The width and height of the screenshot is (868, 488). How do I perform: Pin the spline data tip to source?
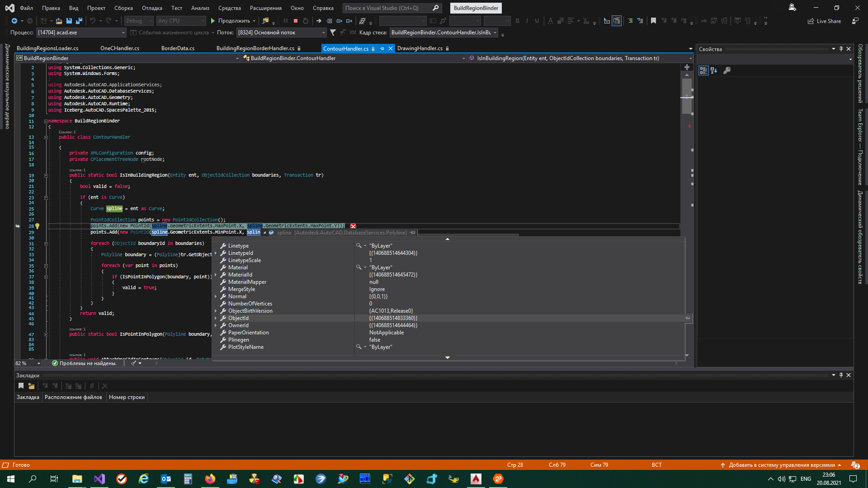(413, 233)
